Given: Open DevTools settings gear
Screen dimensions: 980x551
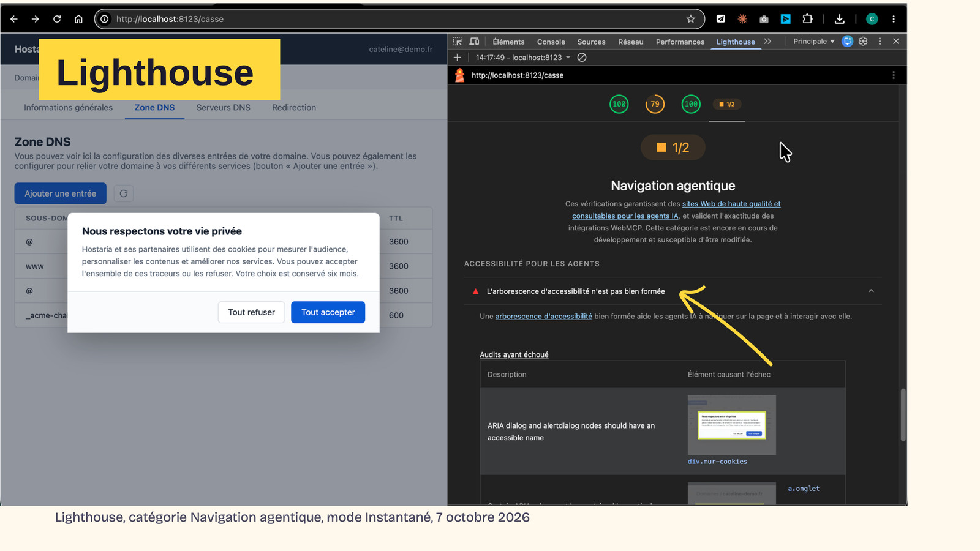Looking at the screenshot, I should pyautogui.click(x=863, y=42).
